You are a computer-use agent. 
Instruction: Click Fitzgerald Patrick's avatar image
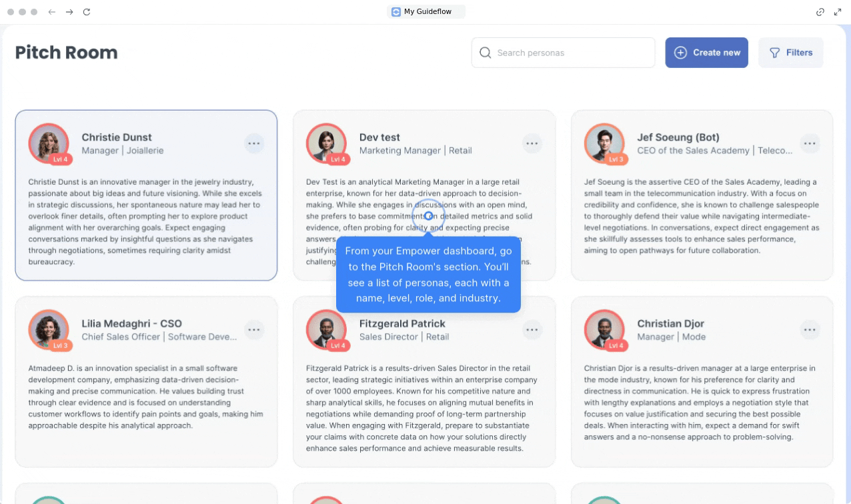point(326,329)
